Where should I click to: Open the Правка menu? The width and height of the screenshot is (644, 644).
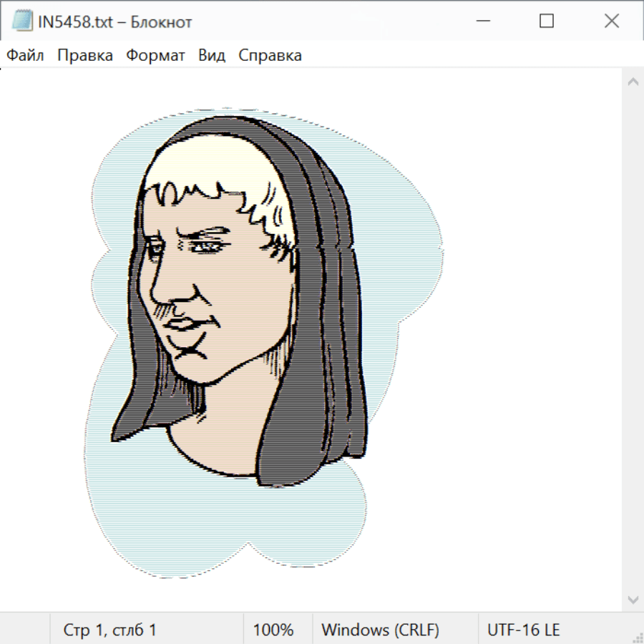pyautogui.click(x=85, y=55)
